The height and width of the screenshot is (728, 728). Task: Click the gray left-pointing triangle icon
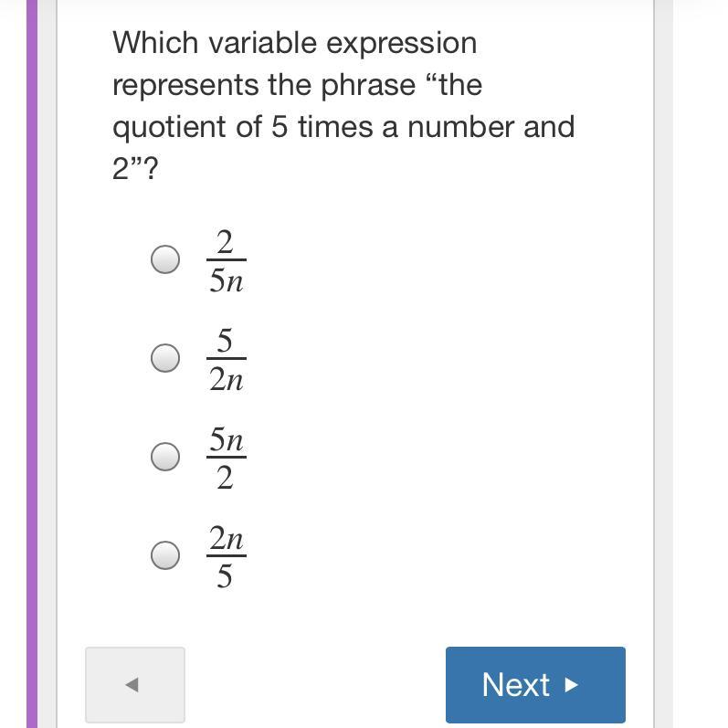132,684
